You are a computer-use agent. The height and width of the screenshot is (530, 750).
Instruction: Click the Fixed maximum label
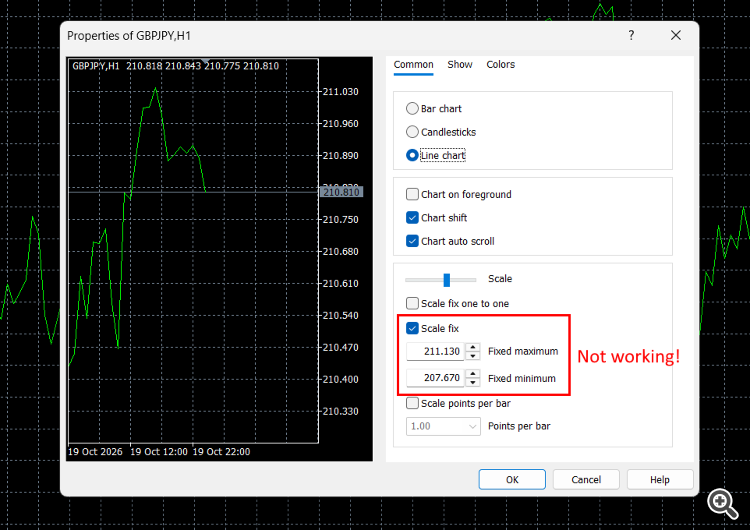click(x=523, y=351)
